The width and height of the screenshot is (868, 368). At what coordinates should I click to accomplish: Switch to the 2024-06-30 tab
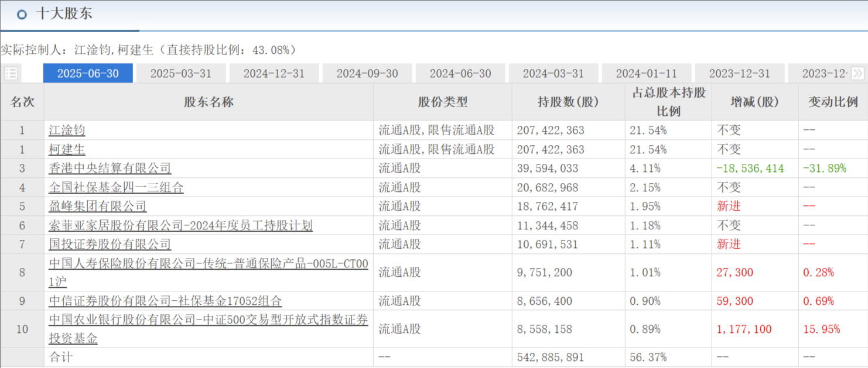(460, 74)
